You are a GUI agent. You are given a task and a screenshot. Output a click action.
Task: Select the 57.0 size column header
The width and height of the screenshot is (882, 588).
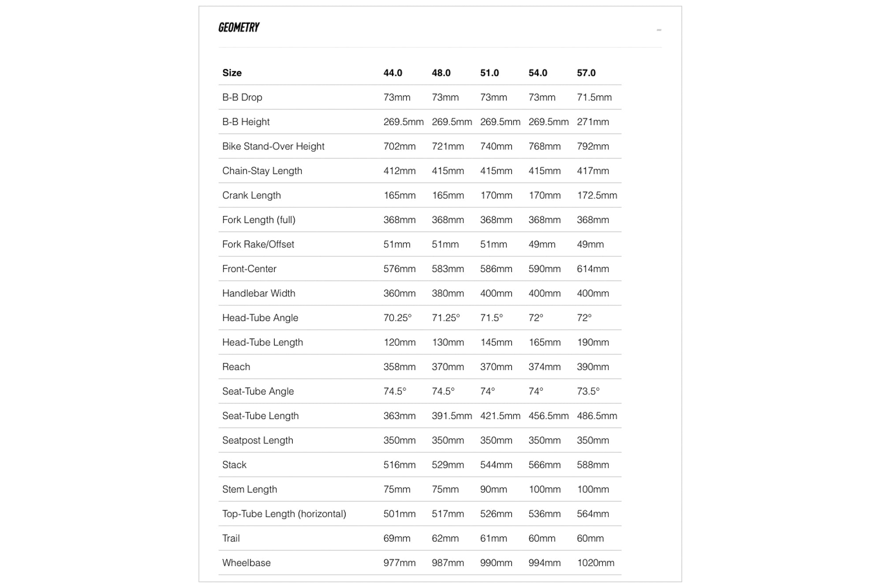(586, 73)
